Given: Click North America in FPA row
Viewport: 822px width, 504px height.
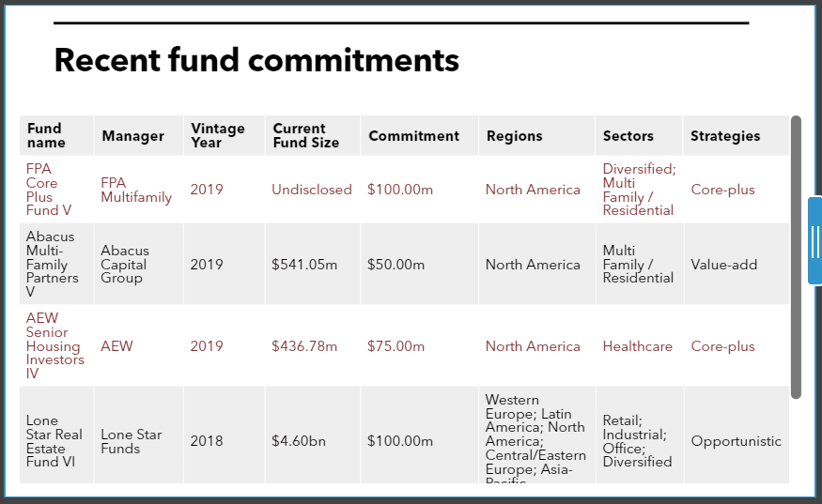Looking at the screenshot, I should (533, 190).
